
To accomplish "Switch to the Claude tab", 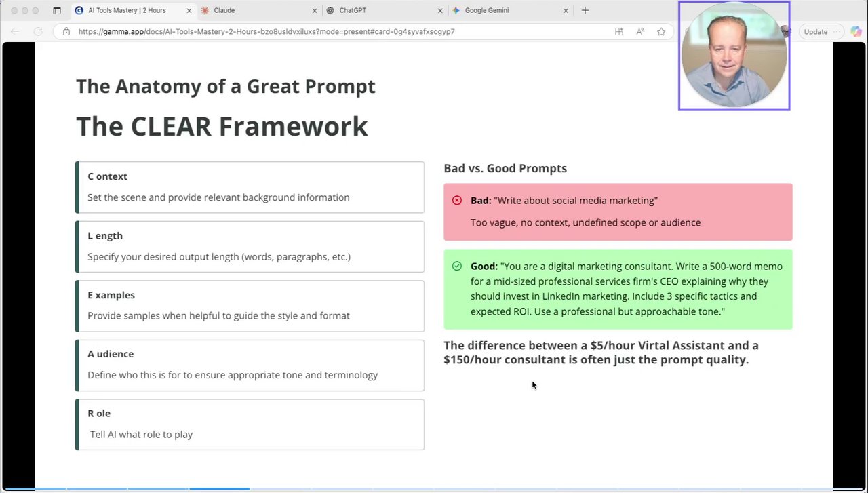I will point(258,10).
